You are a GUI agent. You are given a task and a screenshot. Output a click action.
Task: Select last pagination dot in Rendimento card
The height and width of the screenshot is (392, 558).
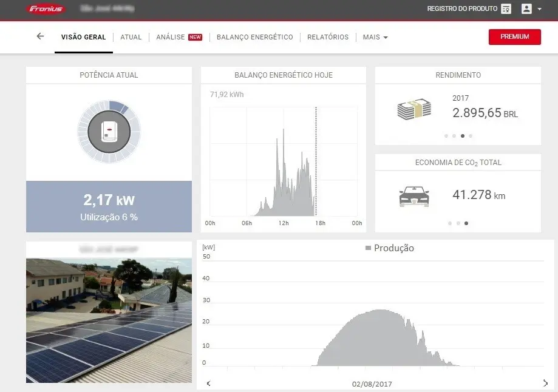click(x=471, y=136)
